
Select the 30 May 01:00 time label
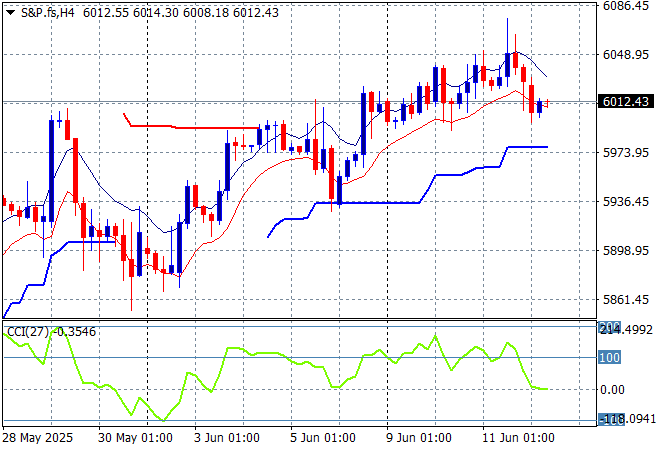tap(135, 438)
